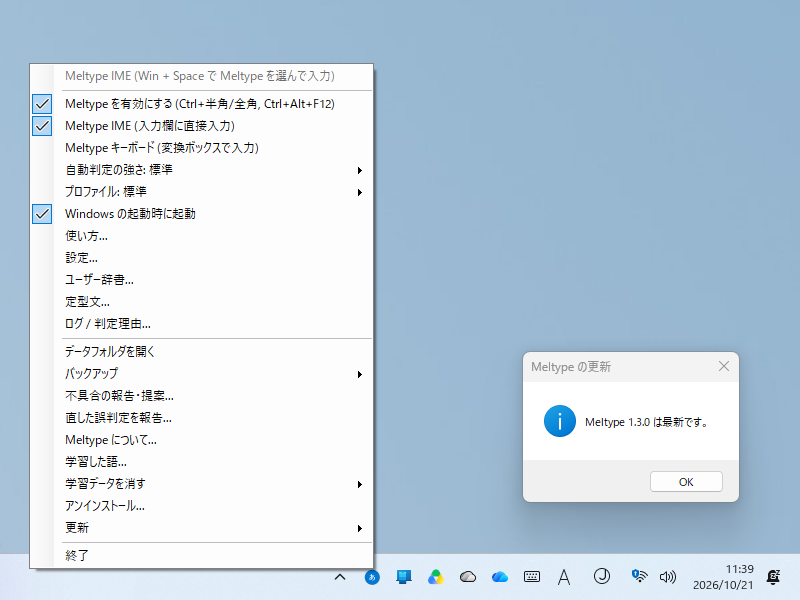Choose アンインストール... menu entry

tap(202, 506)
